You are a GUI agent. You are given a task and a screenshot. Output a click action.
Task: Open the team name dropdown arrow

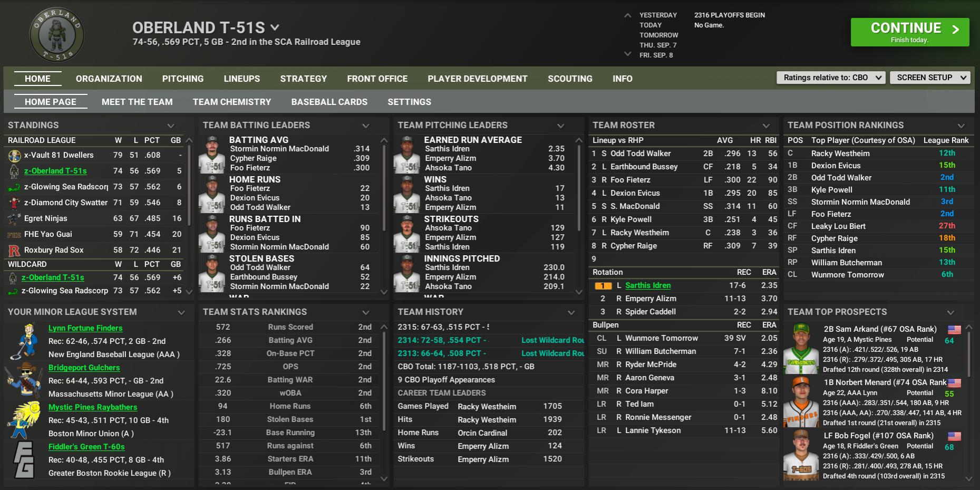[x=275, y=27]
